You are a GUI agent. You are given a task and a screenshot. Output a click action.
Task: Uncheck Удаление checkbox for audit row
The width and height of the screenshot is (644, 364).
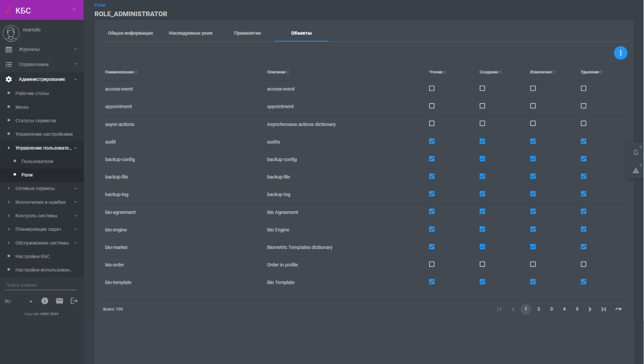coord(583,141)
